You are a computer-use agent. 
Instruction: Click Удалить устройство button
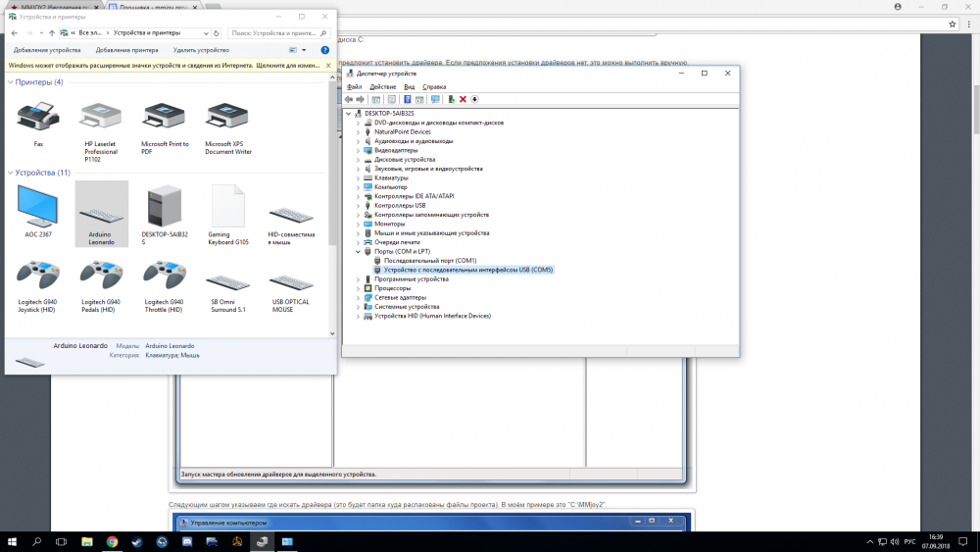tap(201, 50)
